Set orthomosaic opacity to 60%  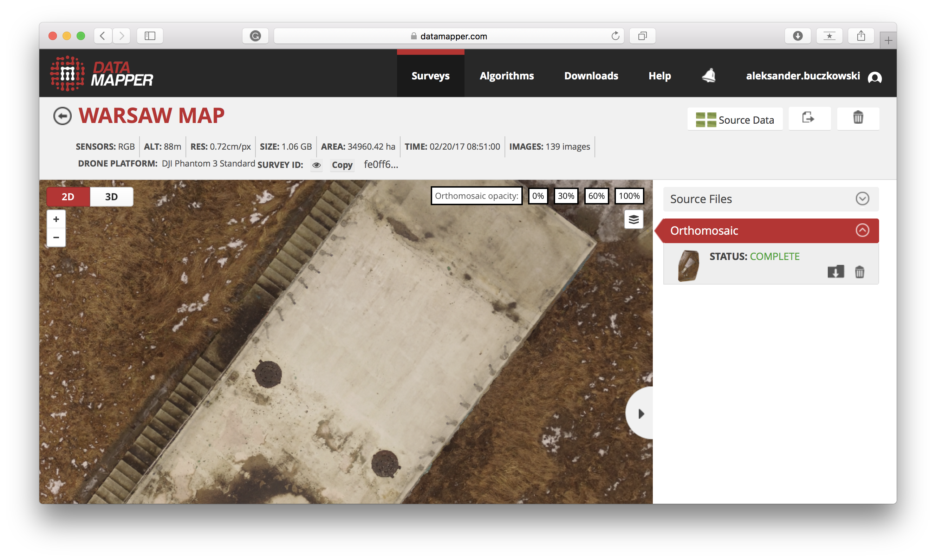(596, 196)
